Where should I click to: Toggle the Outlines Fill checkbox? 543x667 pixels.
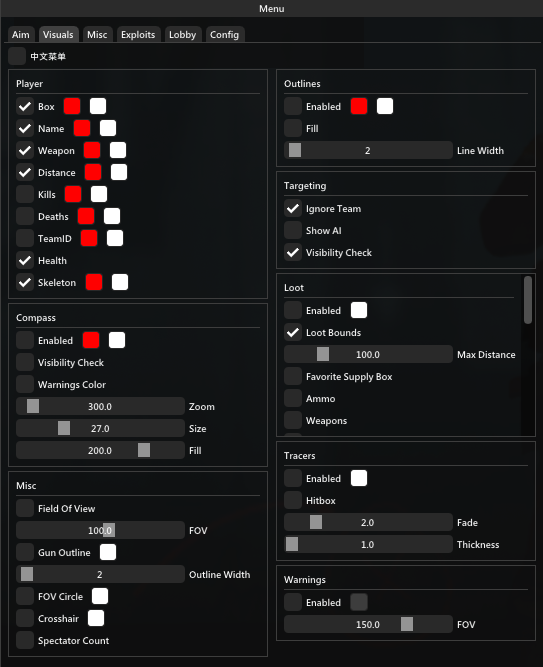293,128
